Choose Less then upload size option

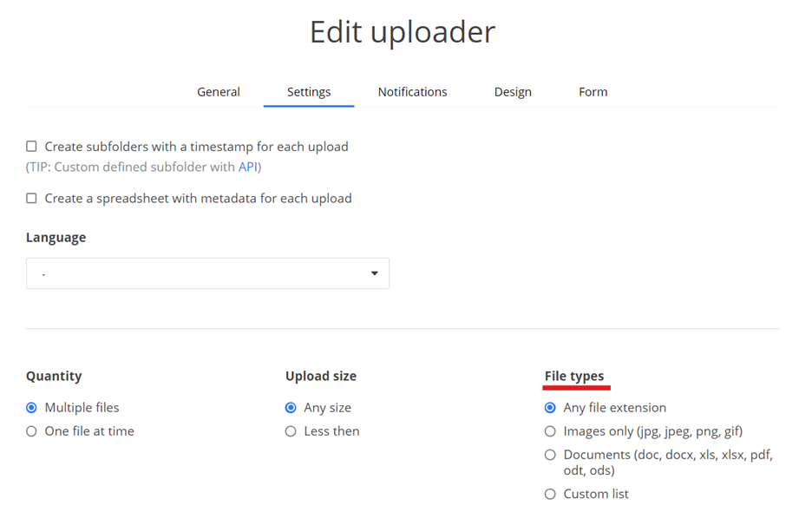(x=291, y=431)
